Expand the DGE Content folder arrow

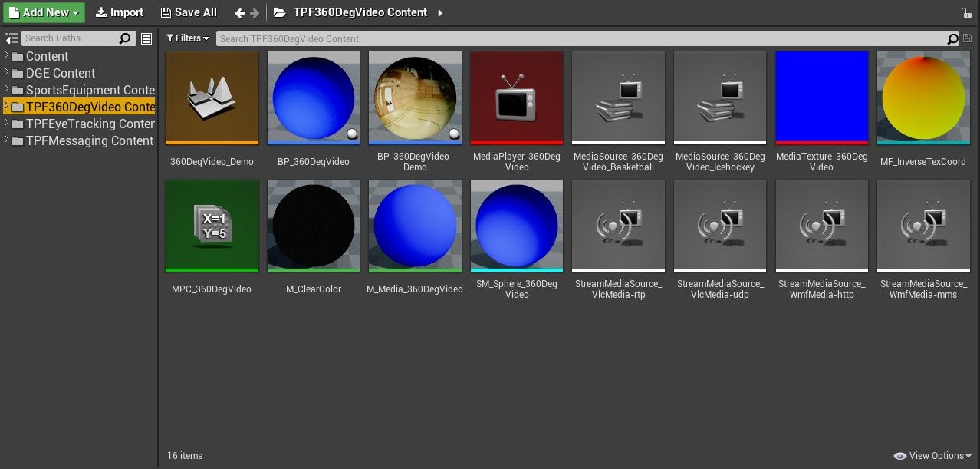tap(6, 72)
